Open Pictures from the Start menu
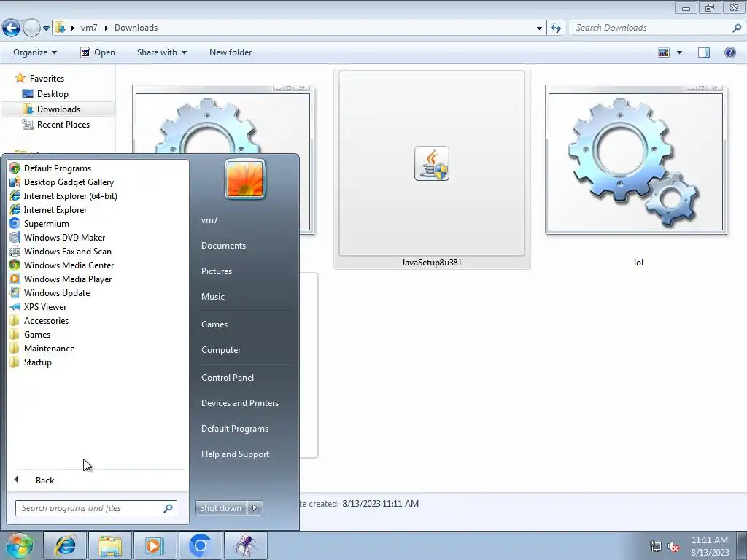Viewport: 747px width, 560px height. tap(216, 271)
